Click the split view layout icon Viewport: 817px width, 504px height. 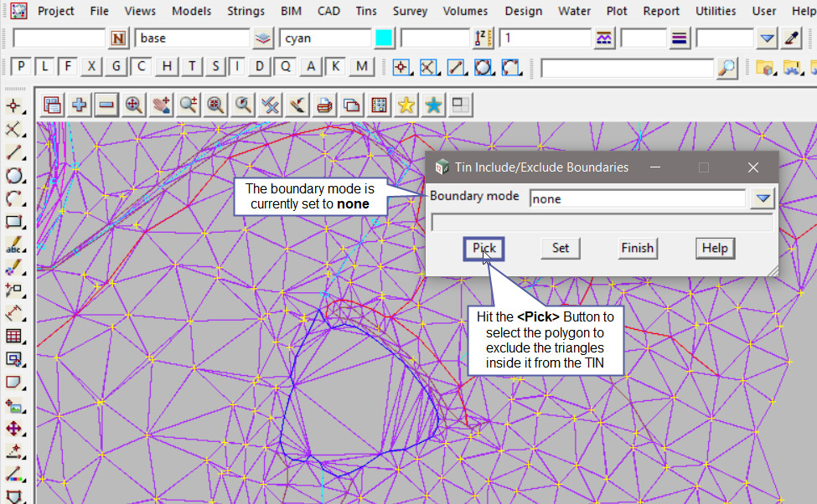coord(461,105)
